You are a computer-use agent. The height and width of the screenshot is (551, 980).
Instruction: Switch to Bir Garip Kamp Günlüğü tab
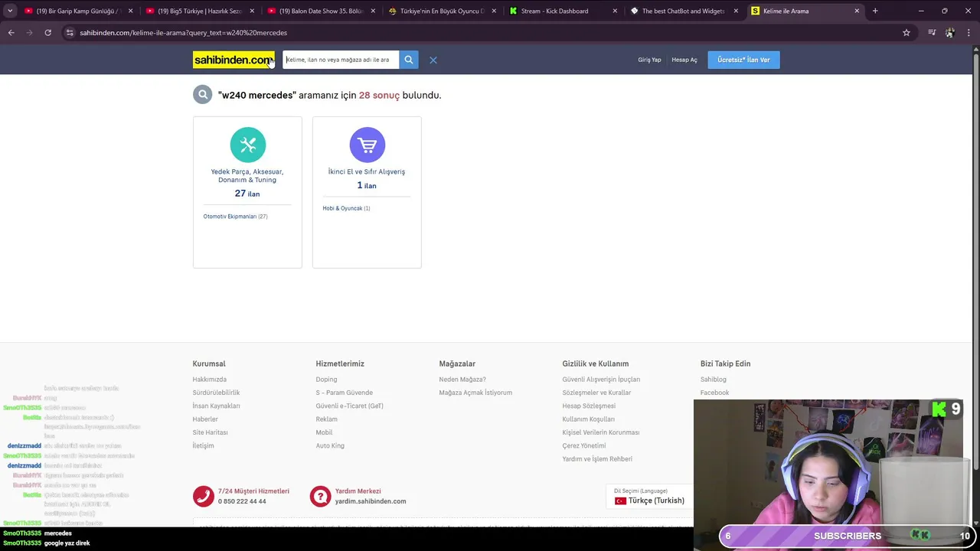point(79,11)
